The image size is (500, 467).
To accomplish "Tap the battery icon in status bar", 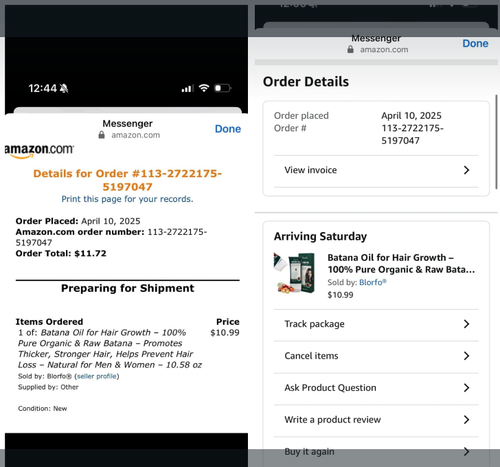I will [222, 88].
